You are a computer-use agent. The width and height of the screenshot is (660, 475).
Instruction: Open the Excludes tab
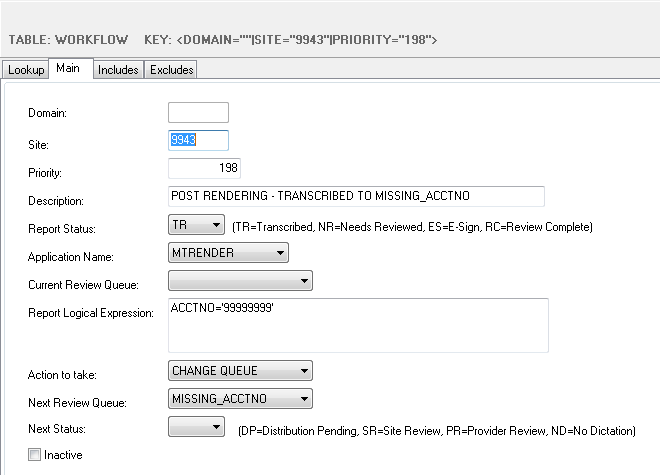coord(172,70)
